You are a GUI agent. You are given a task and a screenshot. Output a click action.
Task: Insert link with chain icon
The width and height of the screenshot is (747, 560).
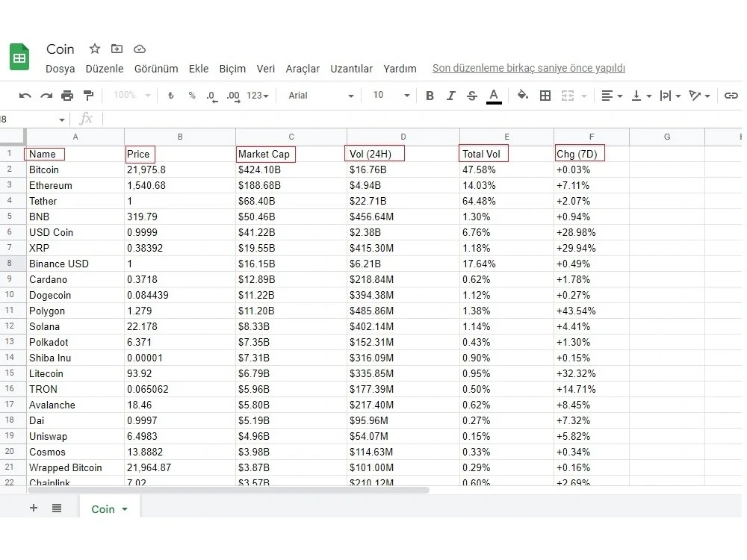[731, 96]
